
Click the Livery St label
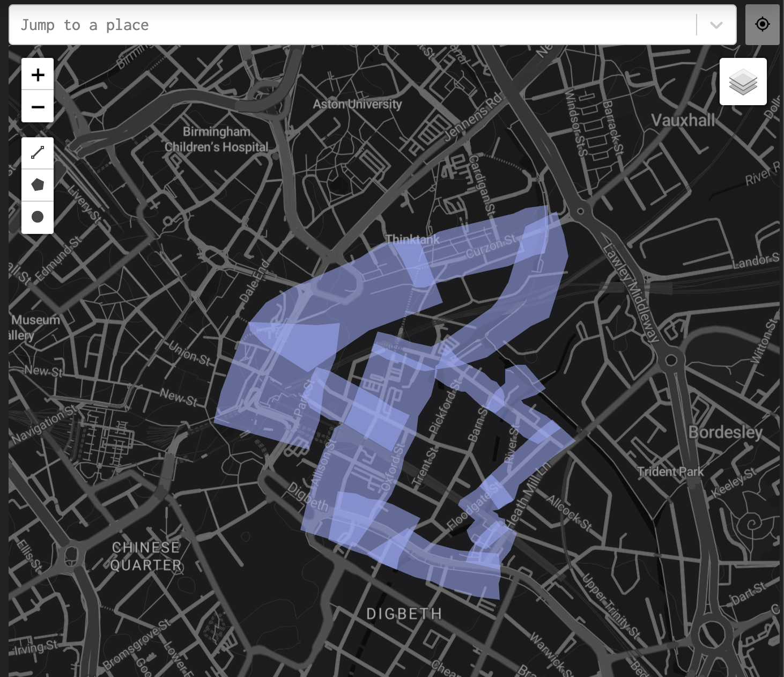click(x=85, y=204)
